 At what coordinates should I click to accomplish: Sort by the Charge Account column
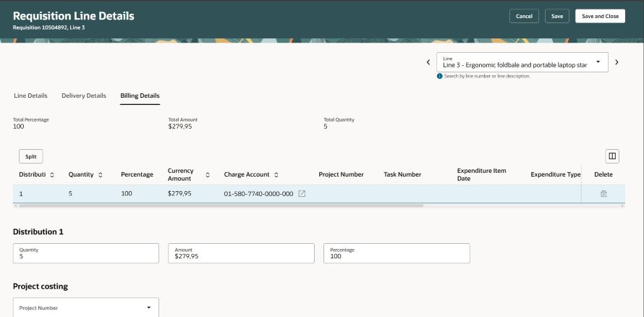pyautogui.click(x=276, y=174)
